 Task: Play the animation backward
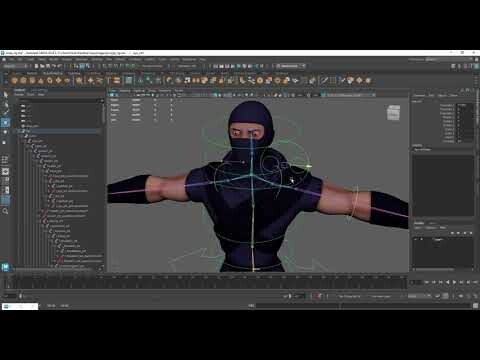coord(447,282)
